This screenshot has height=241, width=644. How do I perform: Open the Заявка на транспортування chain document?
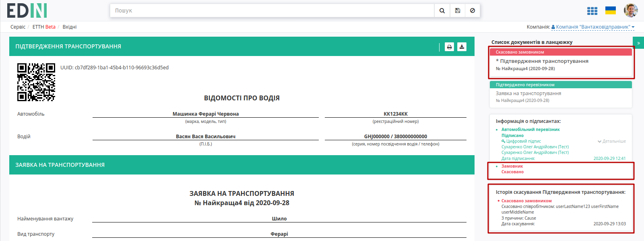(x=528, y=93)
